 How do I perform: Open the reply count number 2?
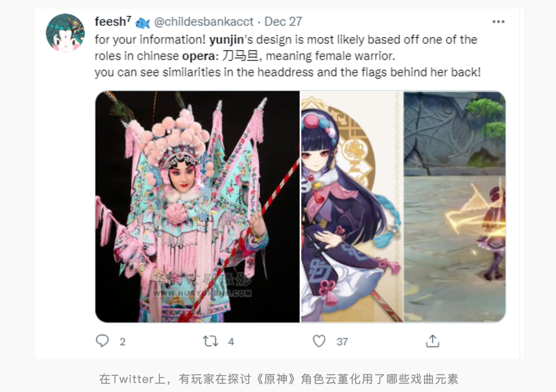[x=122, y=342]
